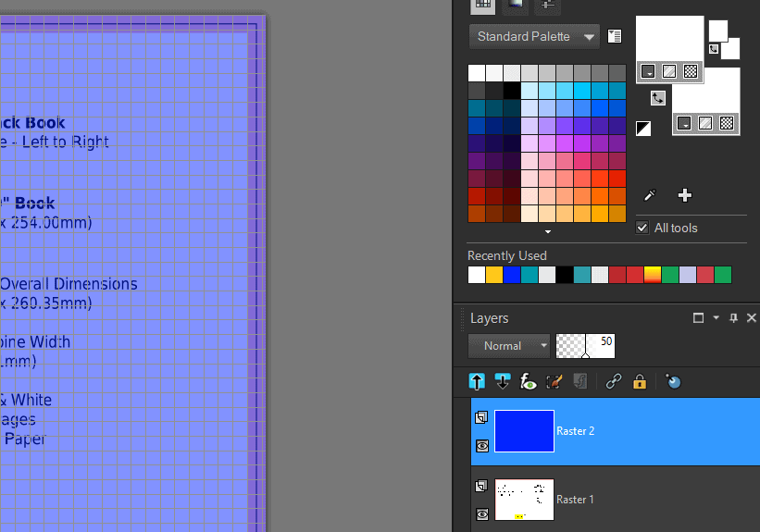The width and height of the screenshot is (760, 532).
Task: Click the down-arrow layer icon
Action: point(503,382)
